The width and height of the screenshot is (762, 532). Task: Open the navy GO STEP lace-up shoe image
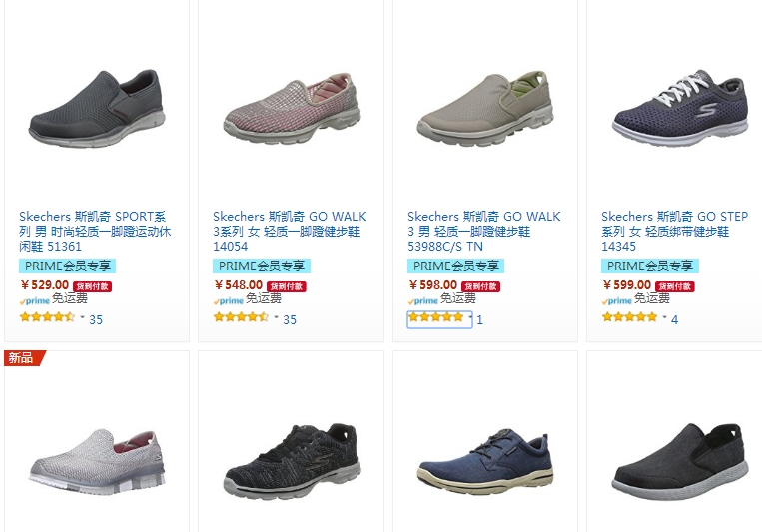[x=677, y=105]
